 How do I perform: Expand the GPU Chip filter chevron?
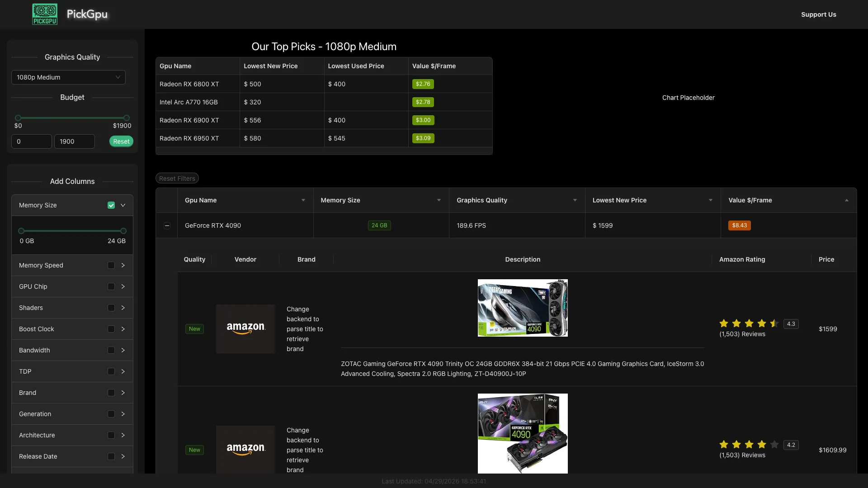(123, 286)
